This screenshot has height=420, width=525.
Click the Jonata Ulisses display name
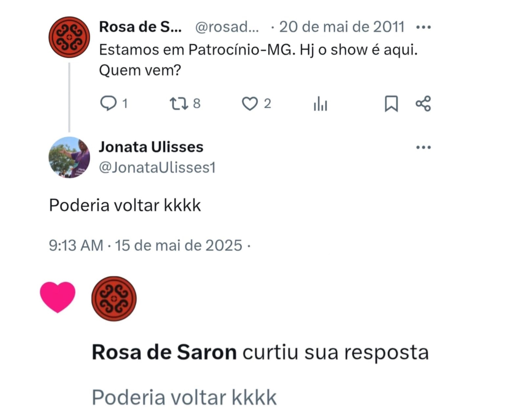pos(151,147)
